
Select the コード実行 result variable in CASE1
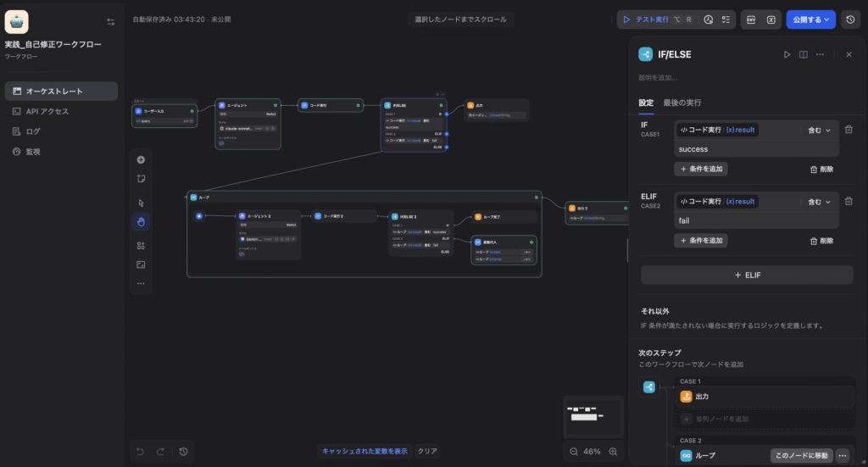(717, 130)
